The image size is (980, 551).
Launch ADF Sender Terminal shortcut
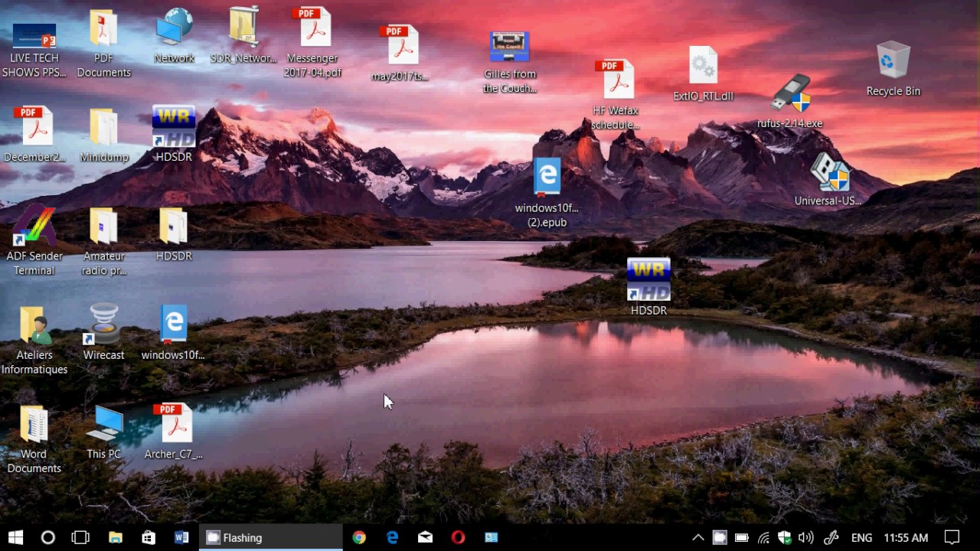34,241
